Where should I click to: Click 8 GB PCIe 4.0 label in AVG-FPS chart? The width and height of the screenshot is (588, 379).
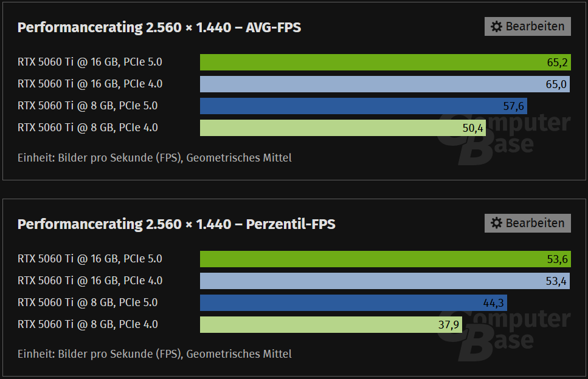point(88,128)
